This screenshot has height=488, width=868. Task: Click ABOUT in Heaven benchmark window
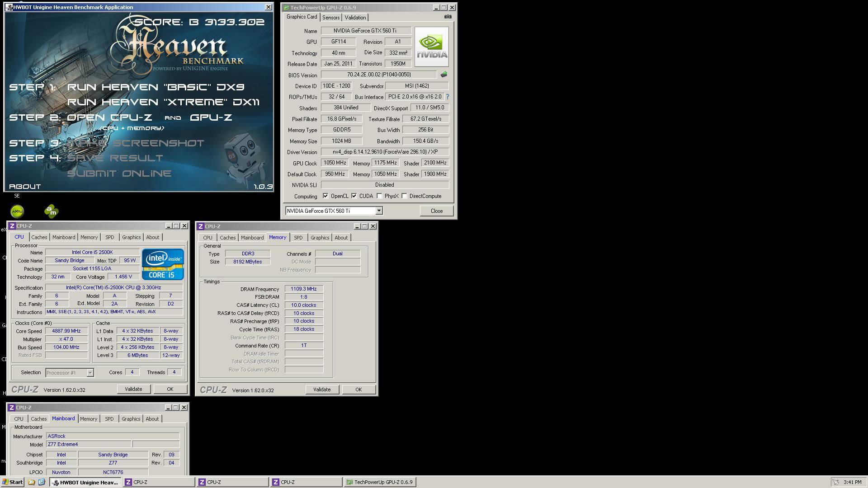click(x=25, y=187)
